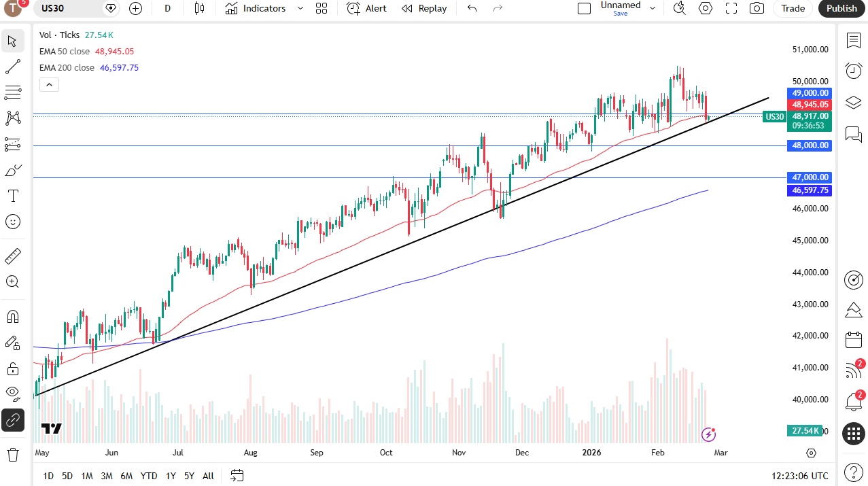Switch range to 1D
Viewport: 868px width, 486px height.
(48, 476)
